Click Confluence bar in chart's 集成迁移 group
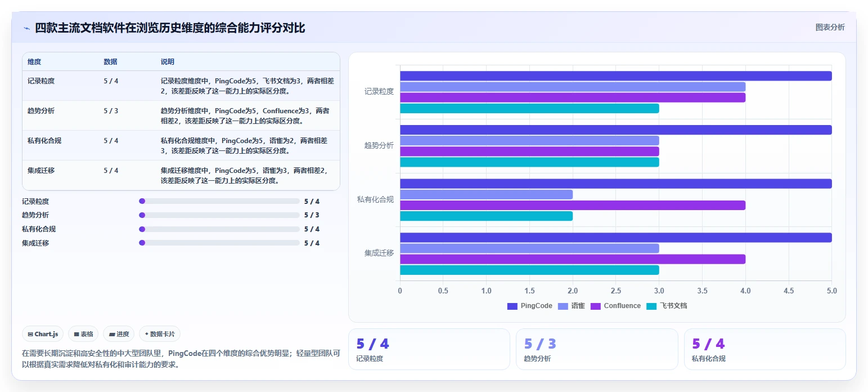The width and height of the screenshot is (868, 392). click(x=573, y=259)
